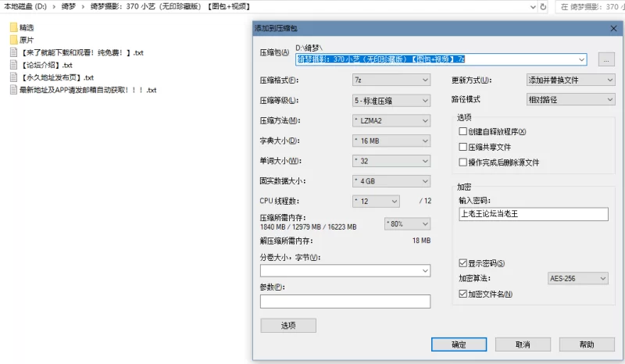Click the 解压缩所需内存 18 MB value
625x364 pixels.
coord(421,241)
